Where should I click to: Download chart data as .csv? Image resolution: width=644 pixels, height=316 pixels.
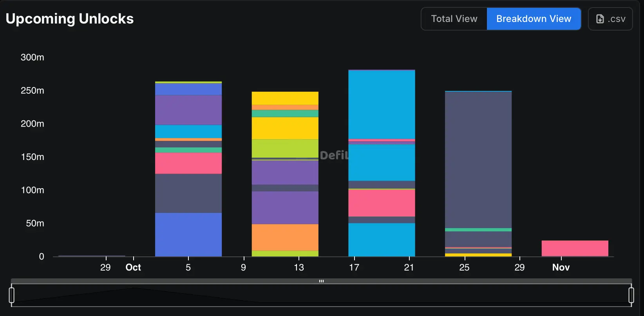(610, 19)
